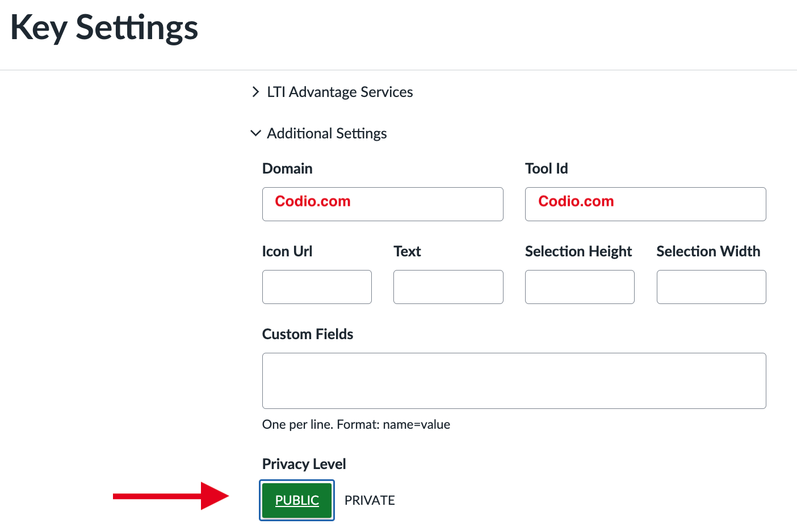797x532 pixels.
Task: Click the Selection Width input box
Action: tap(711, 287)
